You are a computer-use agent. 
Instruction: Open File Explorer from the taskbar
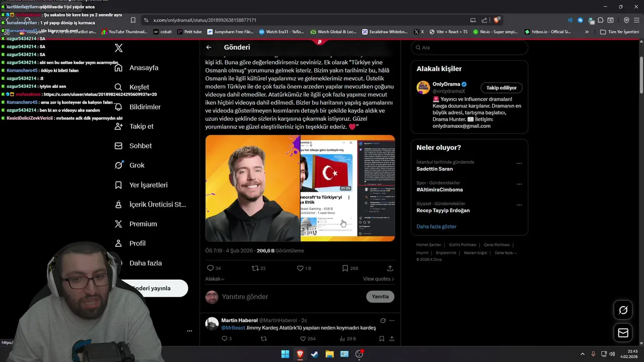330,354
